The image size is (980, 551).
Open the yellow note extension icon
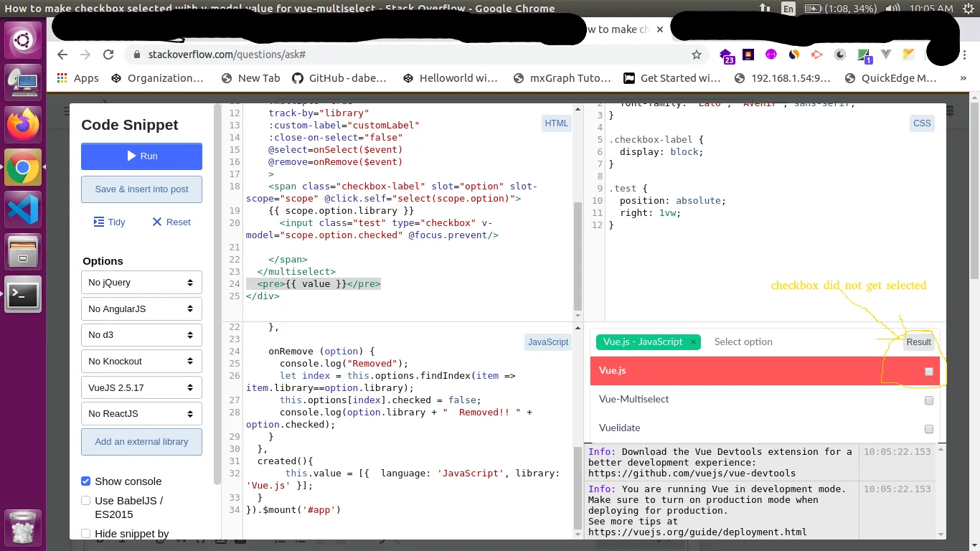tap(909, 55)
